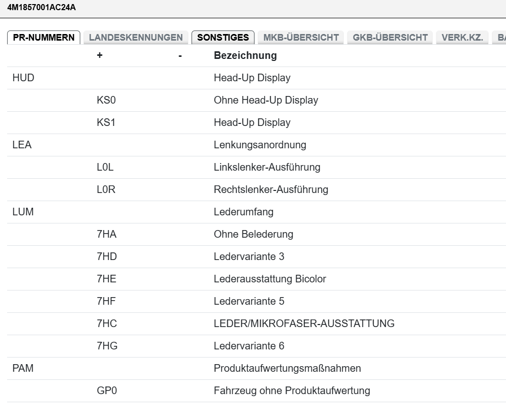The image size is (506, 420).
Task: Click the Bezeichnung column header
Action: pyautogui.click(x=245, y=55)
